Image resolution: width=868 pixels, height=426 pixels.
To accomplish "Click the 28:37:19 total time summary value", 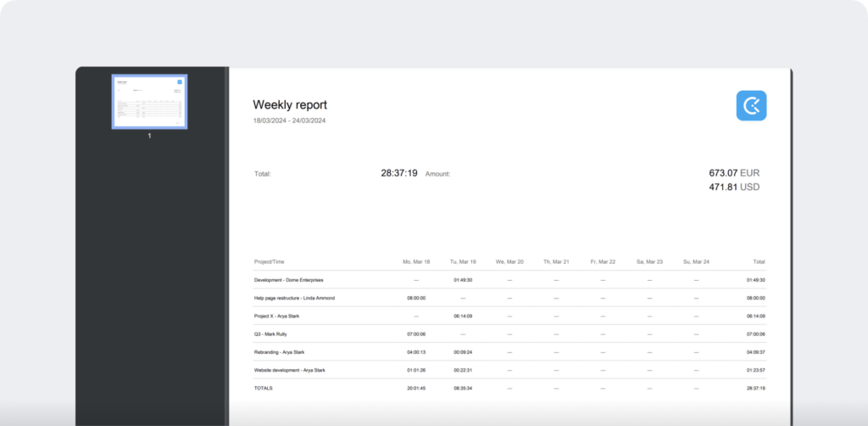I will [x=398, y=173].
